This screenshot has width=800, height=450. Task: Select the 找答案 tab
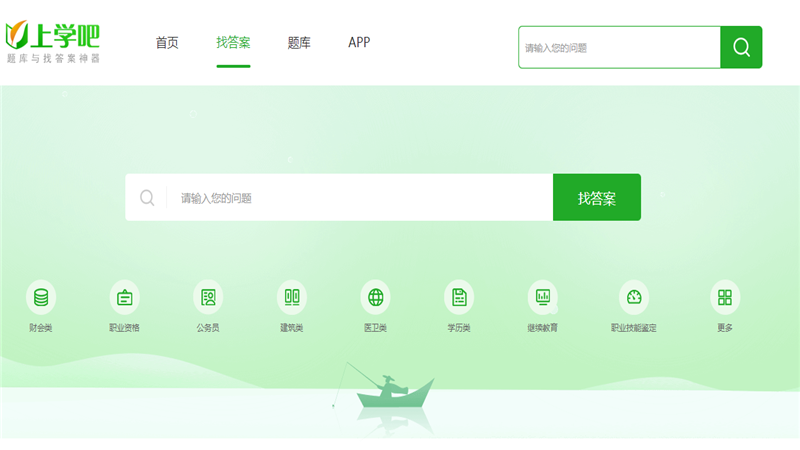pyautogui.click(x=233, y=43)
